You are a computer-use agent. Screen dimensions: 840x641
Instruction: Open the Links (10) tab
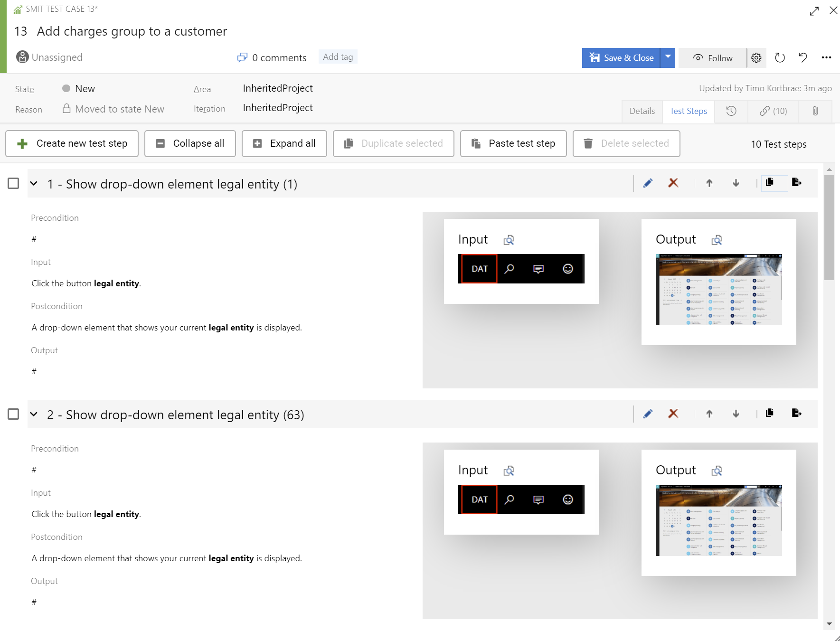[773, 111]
